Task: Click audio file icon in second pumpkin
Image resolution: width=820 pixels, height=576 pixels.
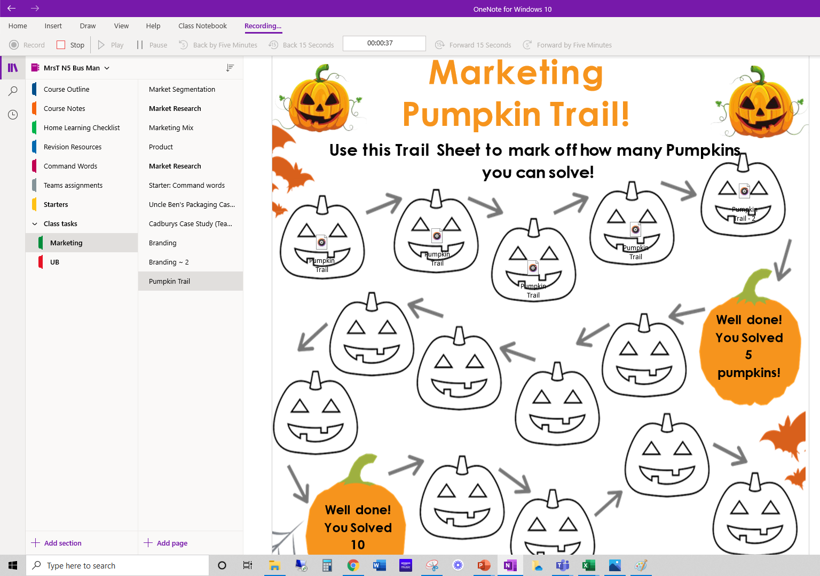Action: click(x=437, y=236)
